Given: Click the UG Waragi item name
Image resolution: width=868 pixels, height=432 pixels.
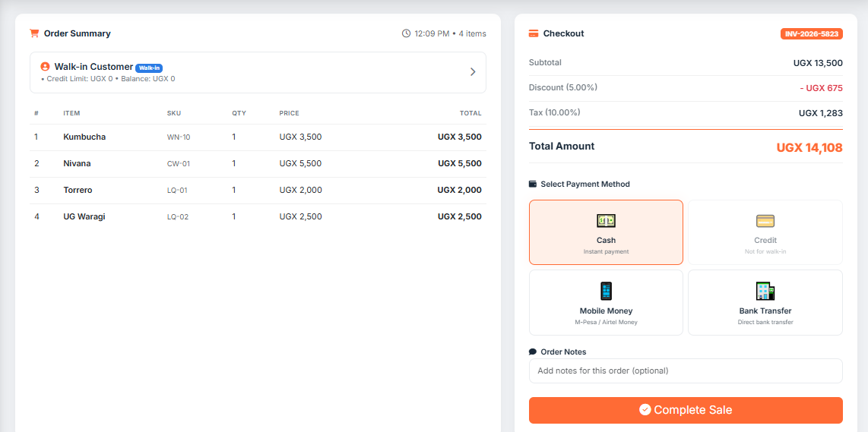Looking at the screenshot, I should [x=84, y=216].
